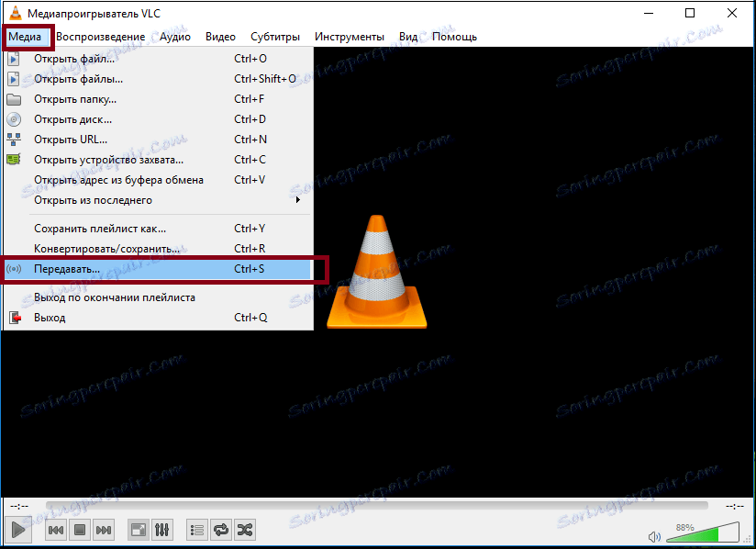Select the Play button
Image resolution: width=756 pixels, height=549 pixels.
17,529
